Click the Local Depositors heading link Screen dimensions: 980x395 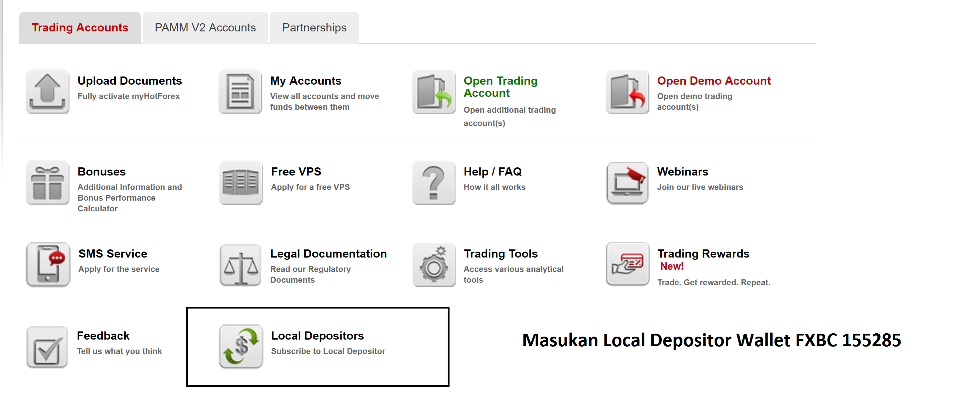tap(317, 336)
